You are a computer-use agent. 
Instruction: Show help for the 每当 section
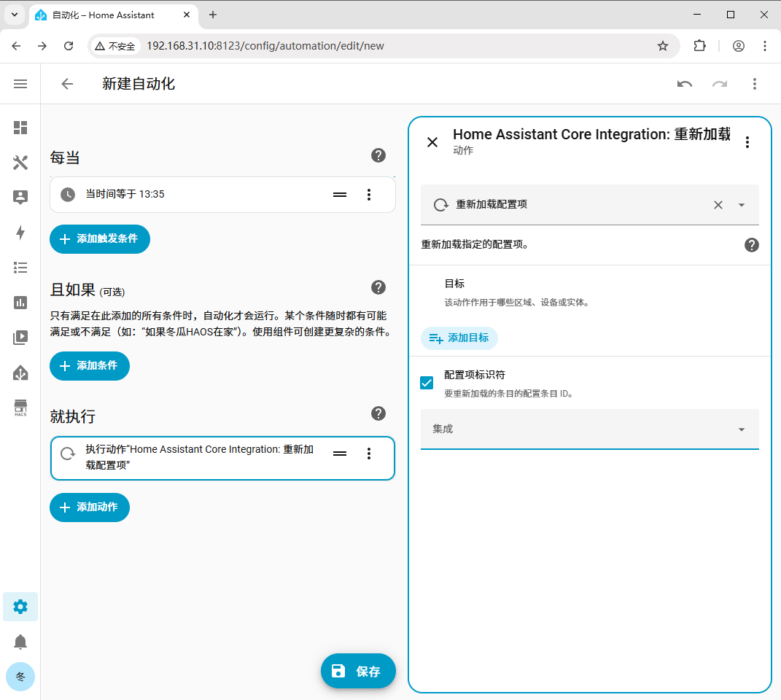click(378, 155)
